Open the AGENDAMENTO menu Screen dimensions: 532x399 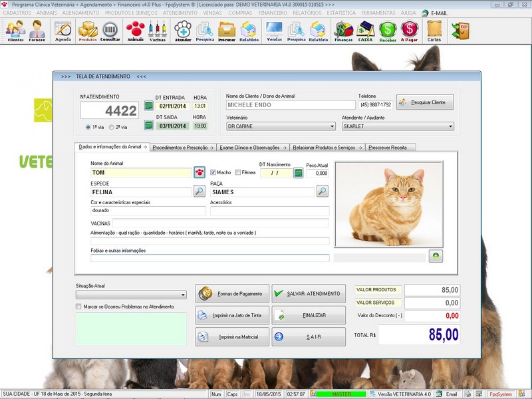[x=80, y=13]
